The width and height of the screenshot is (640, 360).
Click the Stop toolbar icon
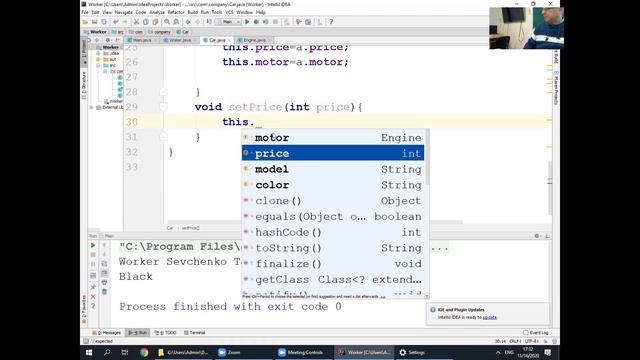276,22
